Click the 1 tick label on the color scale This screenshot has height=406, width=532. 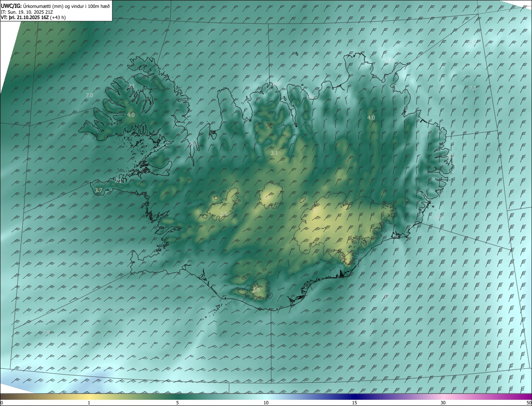pyautogui.click(x=89, y=403)
